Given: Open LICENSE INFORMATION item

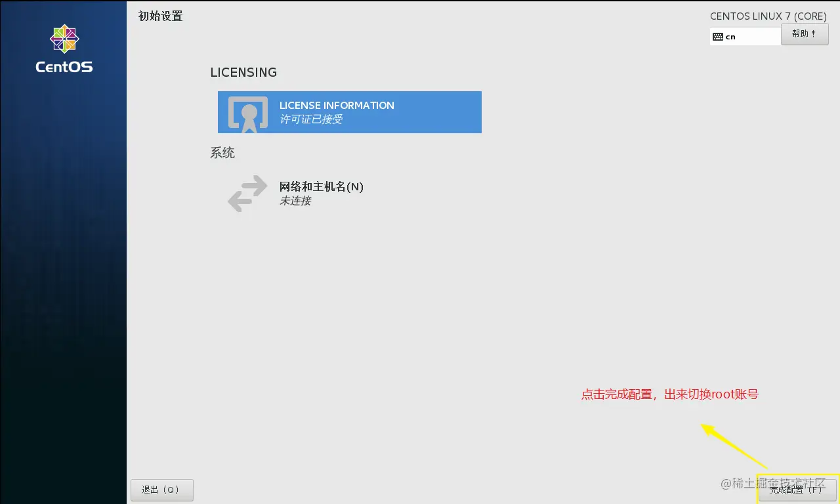Looking at the screenshot, I should pyautogui.click(x=350, y=112).
